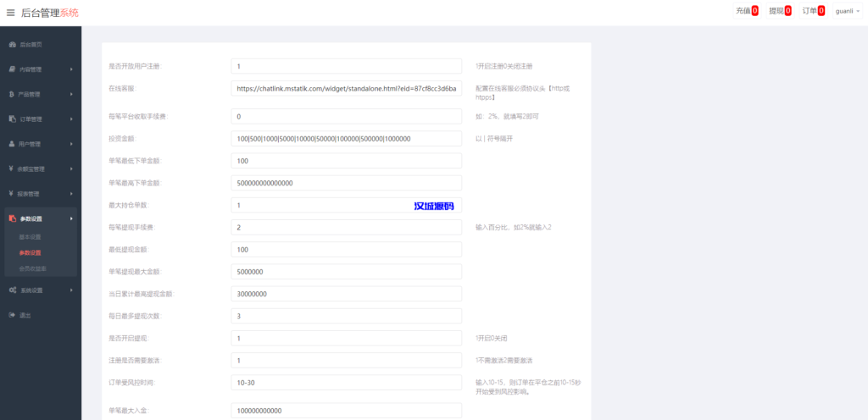868x420 pixels.
Task: Click the 是否开放用户注册 label
Action: click(x=135, y=66)
